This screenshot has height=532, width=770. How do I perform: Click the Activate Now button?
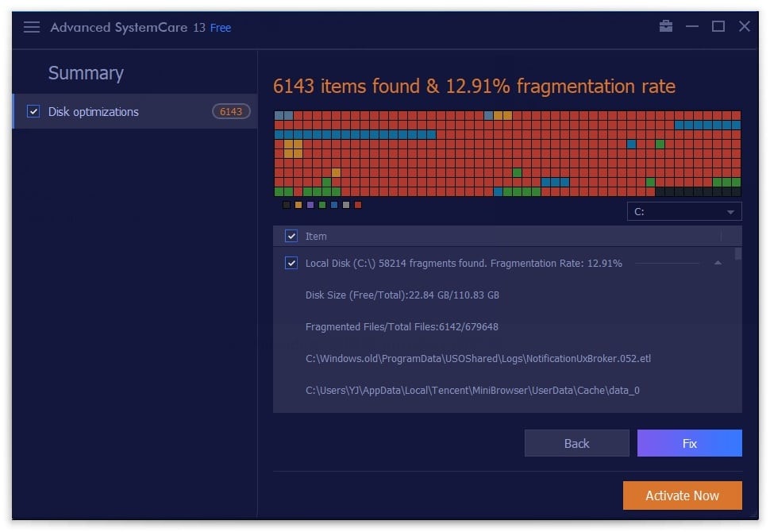682,495
